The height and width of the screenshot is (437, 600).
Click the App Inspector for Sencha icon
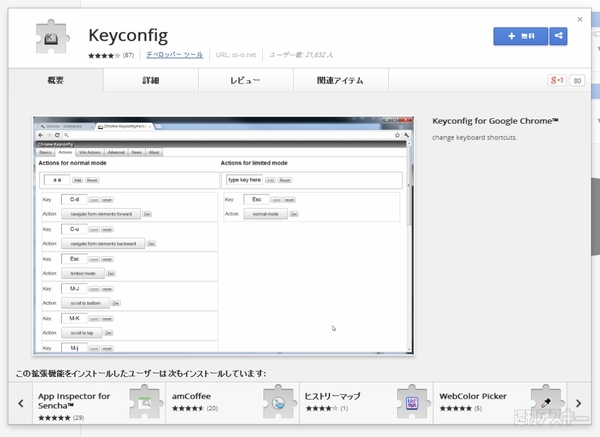(145, 402)
